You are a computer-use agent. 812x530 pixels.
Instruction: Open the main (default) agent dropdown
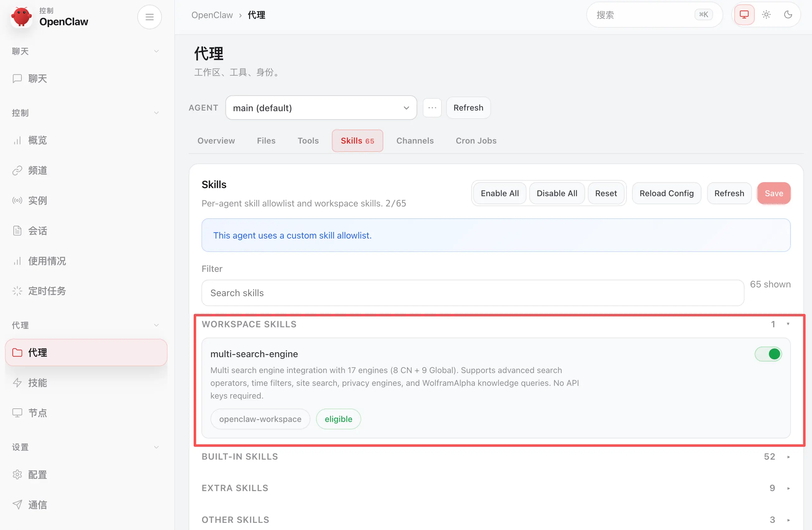click(321, 108)
